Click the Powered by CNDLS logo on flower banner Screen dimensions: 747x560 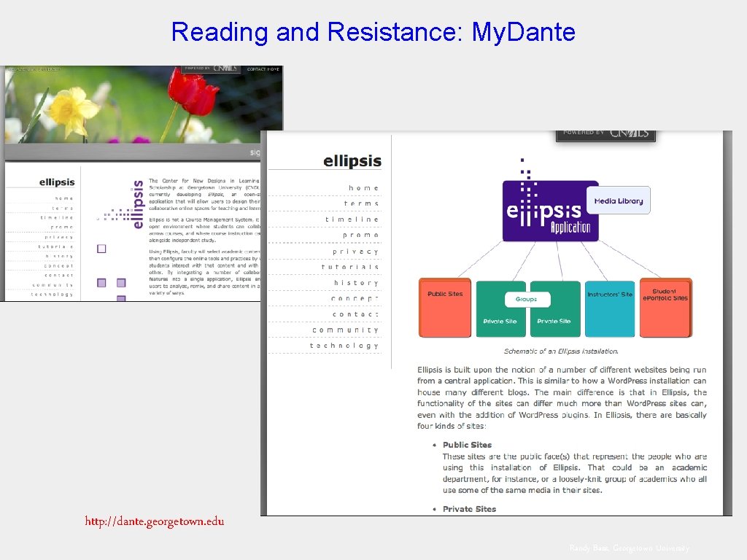212,69
